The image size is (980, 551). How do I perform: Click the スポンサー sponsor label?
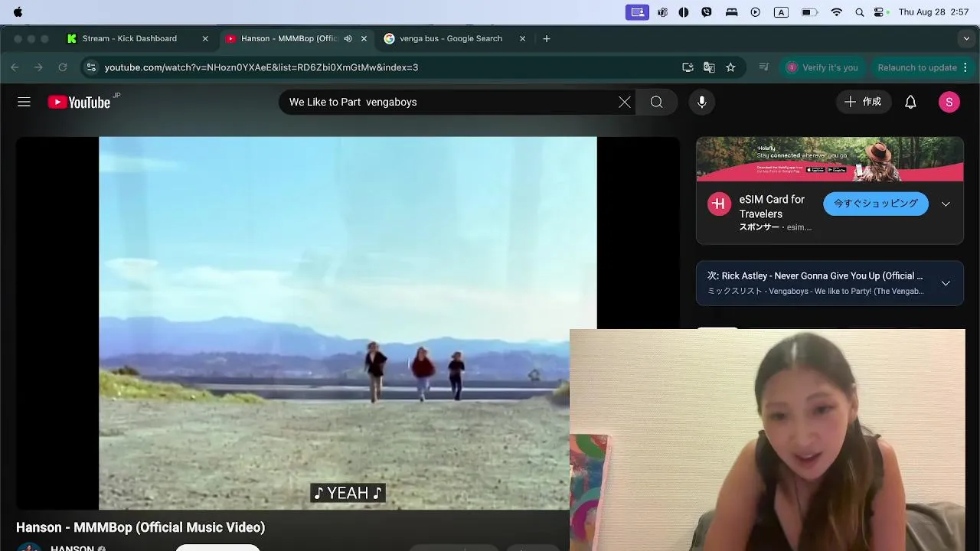pos(759,227)
